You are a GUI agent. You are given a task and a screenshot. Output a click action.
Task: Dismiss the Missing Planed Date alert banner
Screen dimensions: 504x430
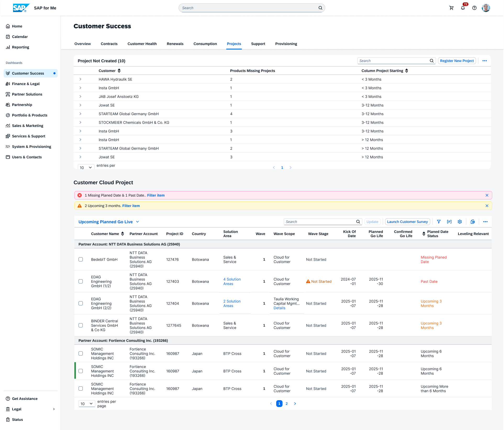pos(487,195)
